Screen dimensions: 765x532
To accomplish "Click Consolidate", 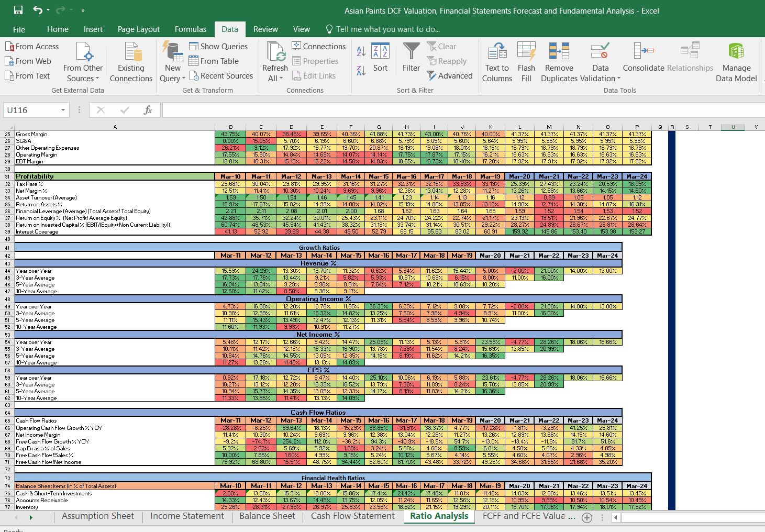I will (x=644, y=58).
